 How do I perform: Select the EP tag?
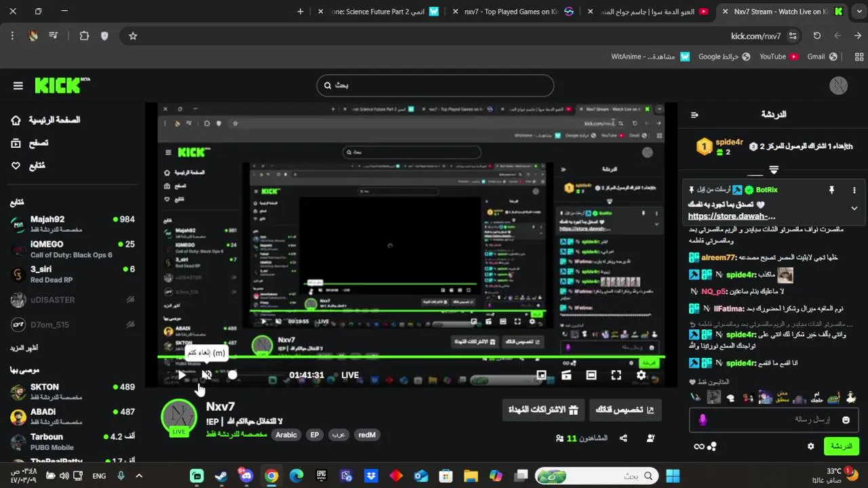(x=315, y=435)
